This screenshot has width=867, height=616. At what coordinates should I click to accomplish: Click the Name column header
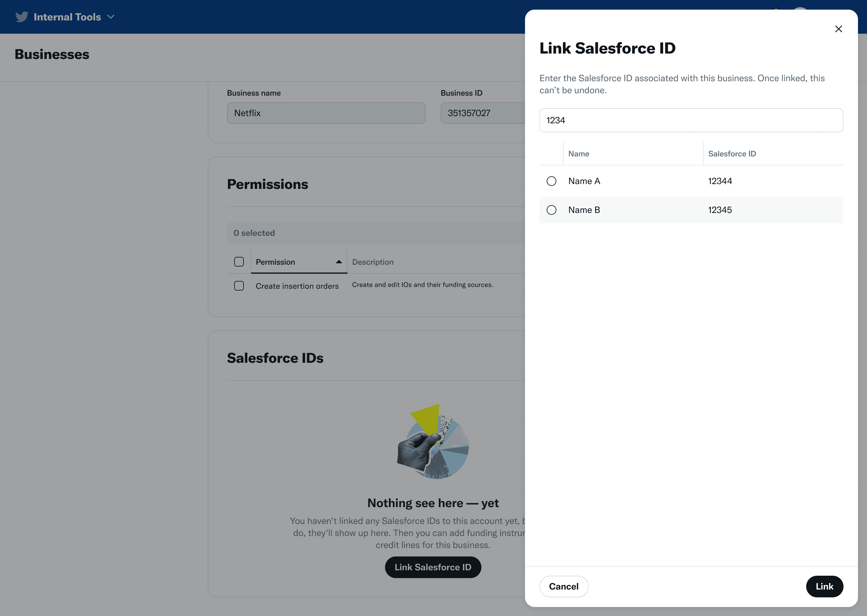pyautogui.click(x=579, y=154)
